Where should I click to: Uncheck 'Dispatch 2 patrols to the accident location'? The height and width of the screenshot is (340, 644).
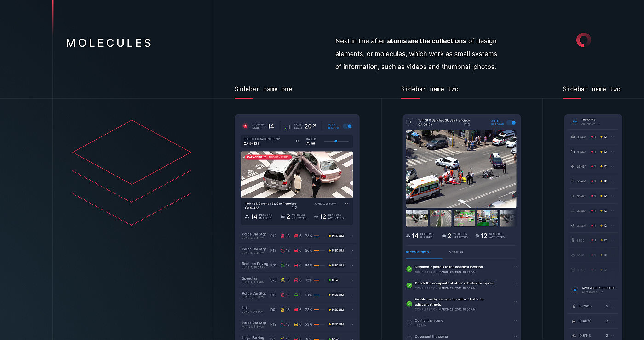409,269
